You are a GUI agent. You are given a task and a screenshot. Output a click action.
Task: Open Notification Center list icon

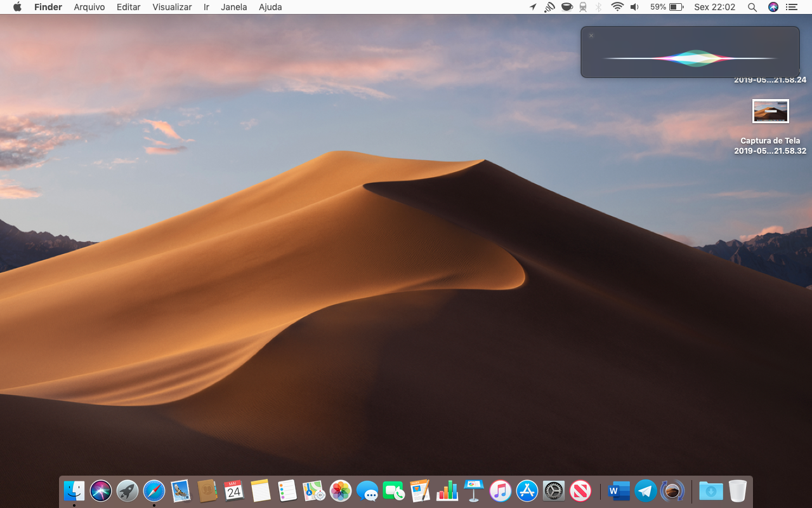791,7
